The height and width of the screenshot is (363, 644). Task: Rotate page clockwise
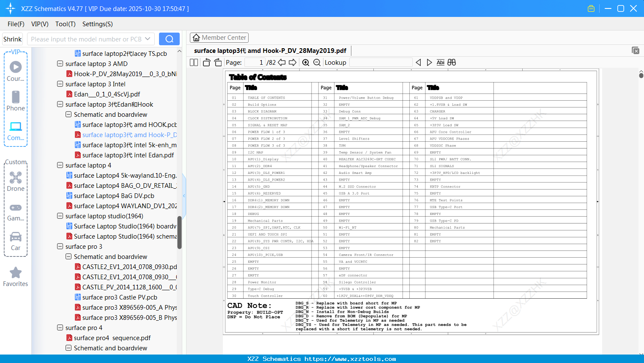[x=218, y=62]
